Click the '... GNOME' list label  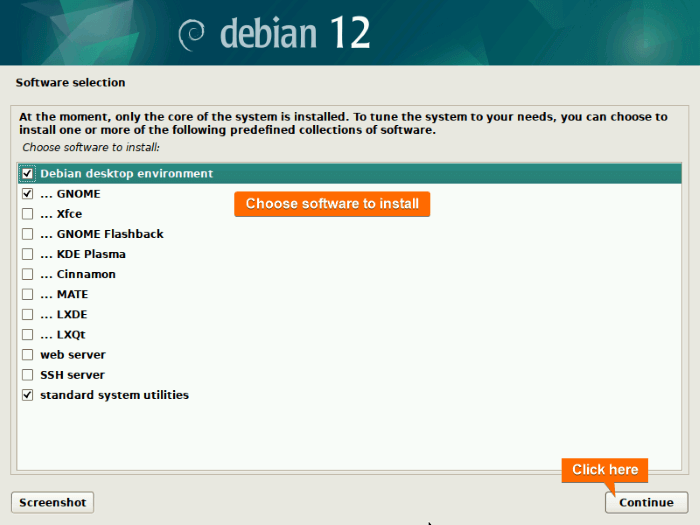click(70, 194)
